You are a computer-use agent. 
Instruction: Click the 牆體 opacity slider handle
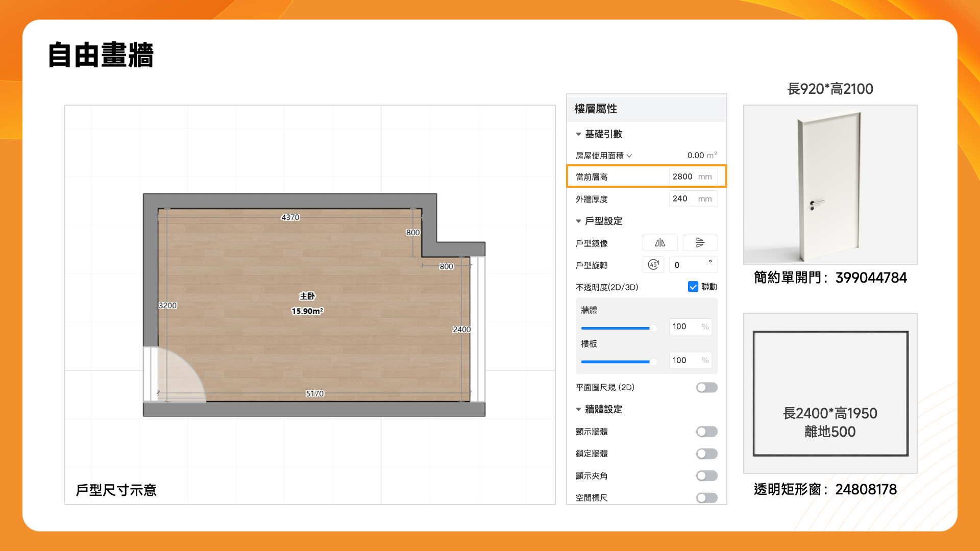click(x=653, y=328)
